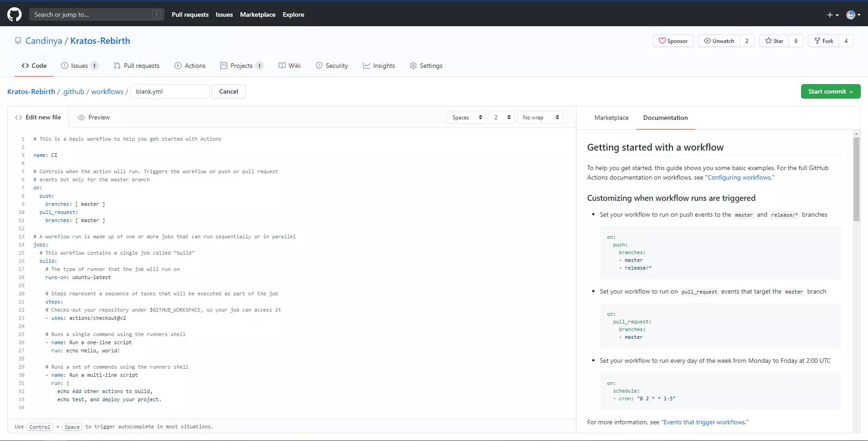This screenshot has height=441, width=868.
Task: Open the Spaces indent mode dropdown
Action: tap(467, 117)
